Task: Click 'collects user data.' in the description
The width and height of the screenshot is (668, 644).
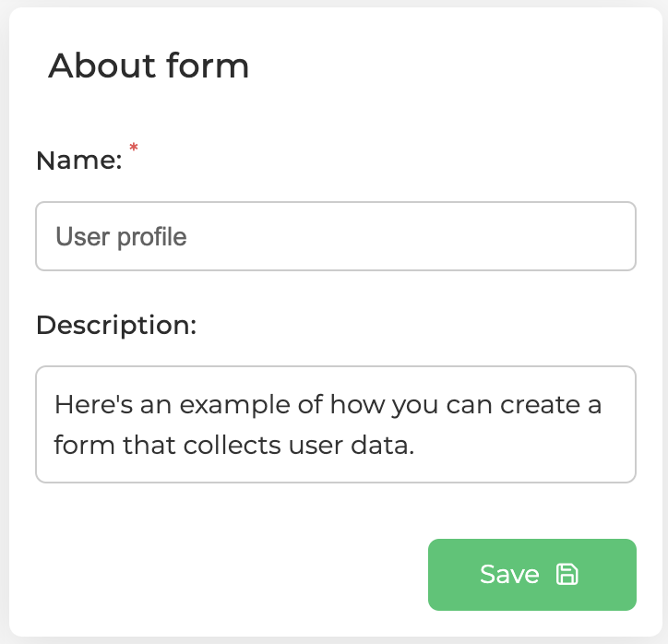Action: pos(299,446)
